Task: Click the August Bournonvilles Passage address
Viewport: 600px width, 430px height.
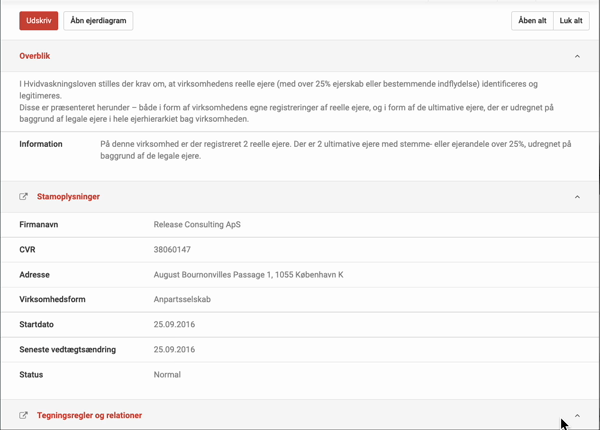Action: tap(248, 275)
